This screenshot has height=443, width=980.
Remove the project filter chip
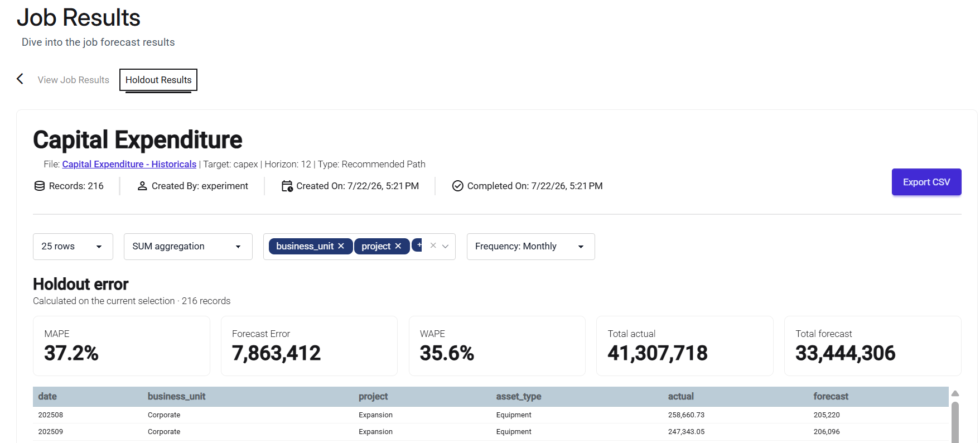click(398, 246)
